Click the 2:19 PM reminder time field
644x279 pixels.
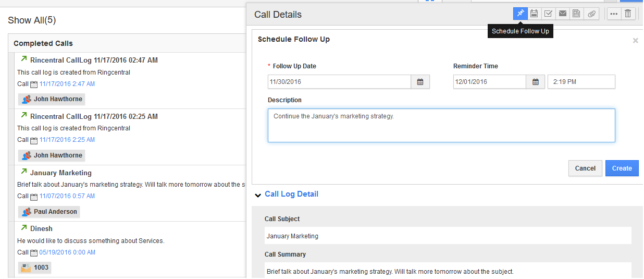point(581,82)
